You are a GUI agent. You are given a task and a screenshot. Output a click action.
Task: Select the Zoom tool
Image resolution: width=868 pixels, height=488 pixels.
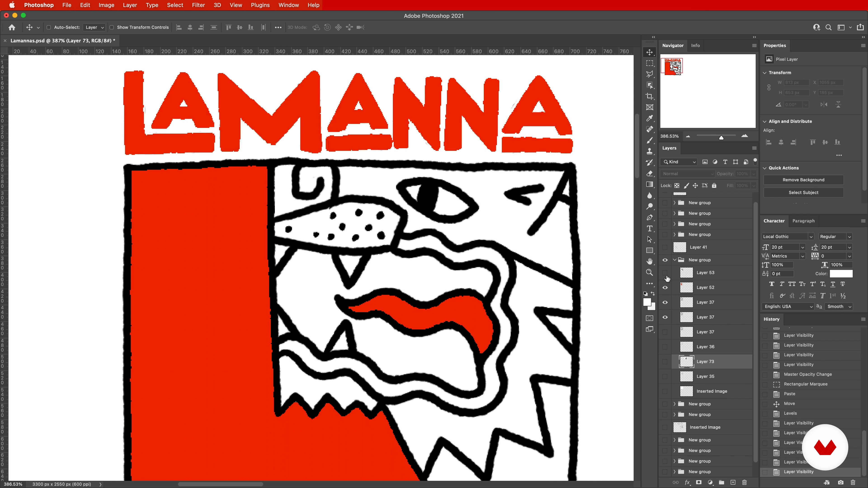[x=649, y=272]
